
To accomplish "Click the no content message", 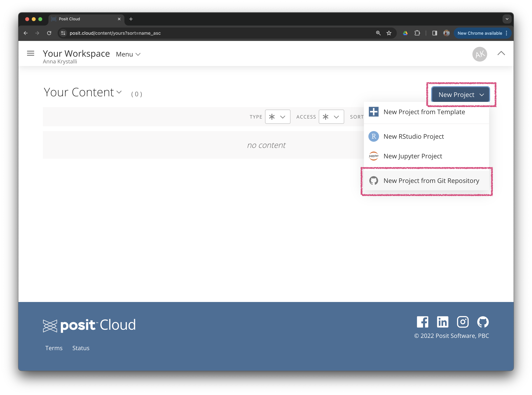I will pyautogui.click(x=266, y=145).
